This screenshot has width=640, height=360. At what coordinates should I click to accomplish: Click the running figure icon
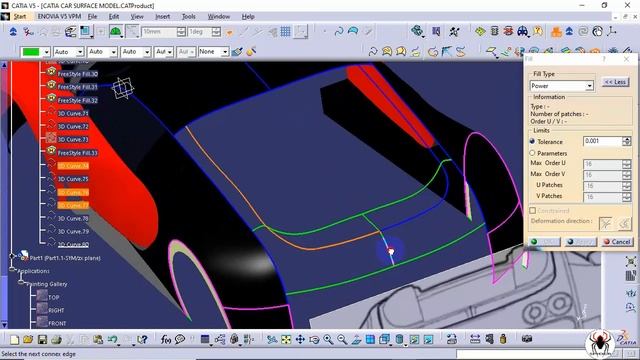point(454,31)
